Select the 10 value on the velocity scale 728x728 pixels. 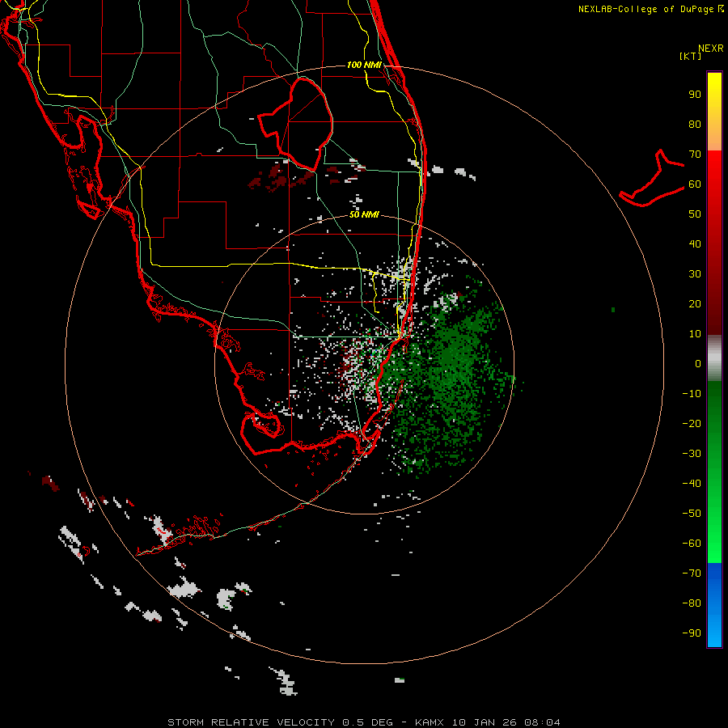pyautogui.click(x=695, y=334)
